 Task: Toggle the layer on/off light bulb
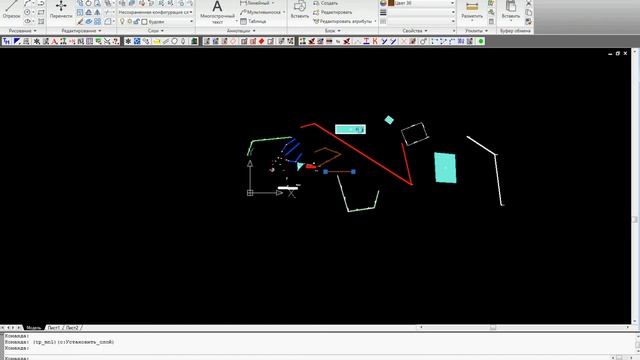[x=122, y=21]
